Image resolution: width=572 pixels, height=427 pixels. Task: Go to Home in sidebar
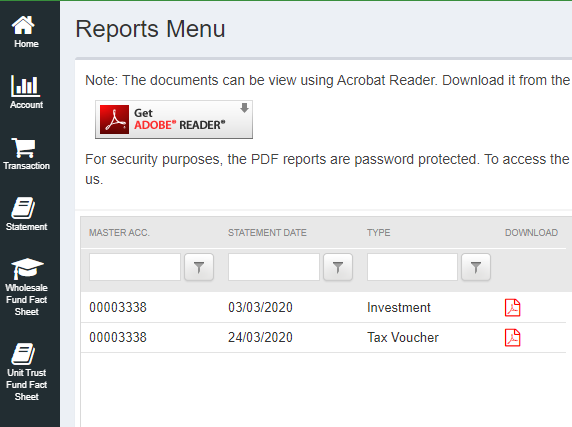pos(26,32)
